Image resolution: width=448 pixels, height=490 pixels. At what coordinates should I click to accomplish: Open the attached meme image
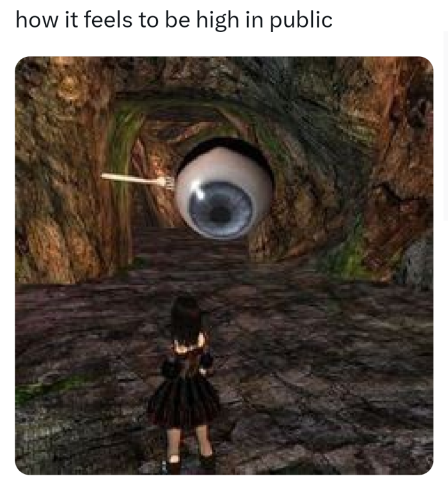pos(224,265)
